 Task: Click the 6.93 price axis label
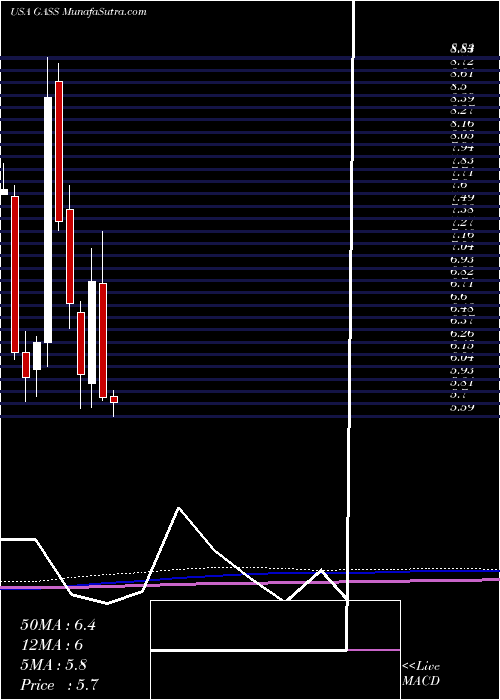click(x=462, y=259)
